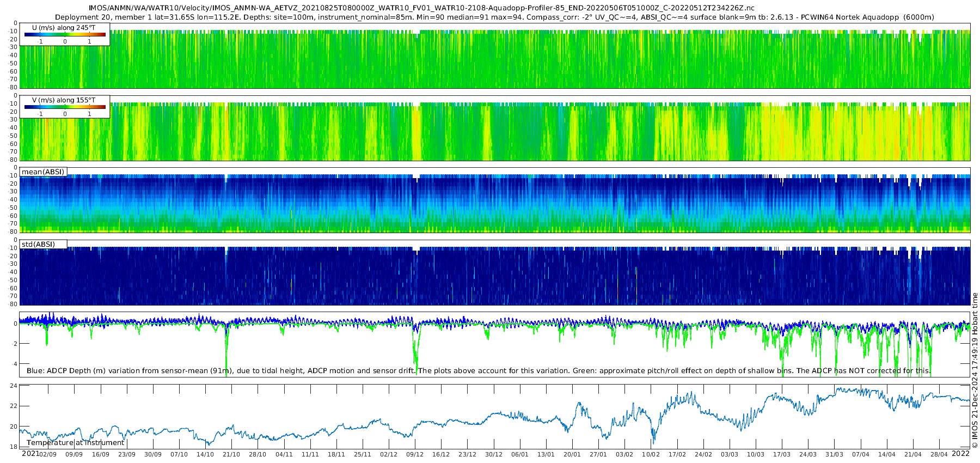The width and height of the screenshot is (980, 463).
Task: Click the 18 tick on temperature axis
Action: (x=14, y=447)
